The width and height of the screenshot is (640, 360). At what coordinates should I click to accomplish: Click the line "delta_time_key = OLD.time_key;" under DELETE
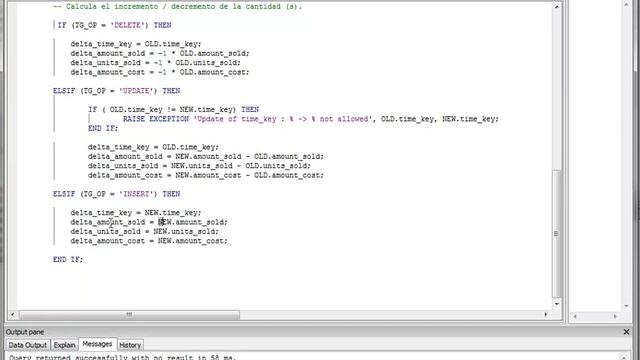(x=136, y=44)
